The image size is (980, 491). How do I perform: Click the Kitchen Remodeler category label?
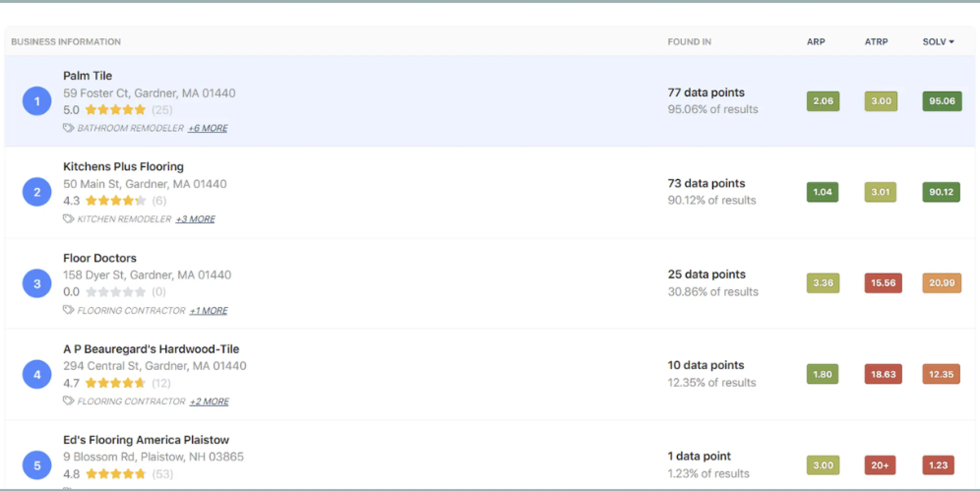[124, 219]
